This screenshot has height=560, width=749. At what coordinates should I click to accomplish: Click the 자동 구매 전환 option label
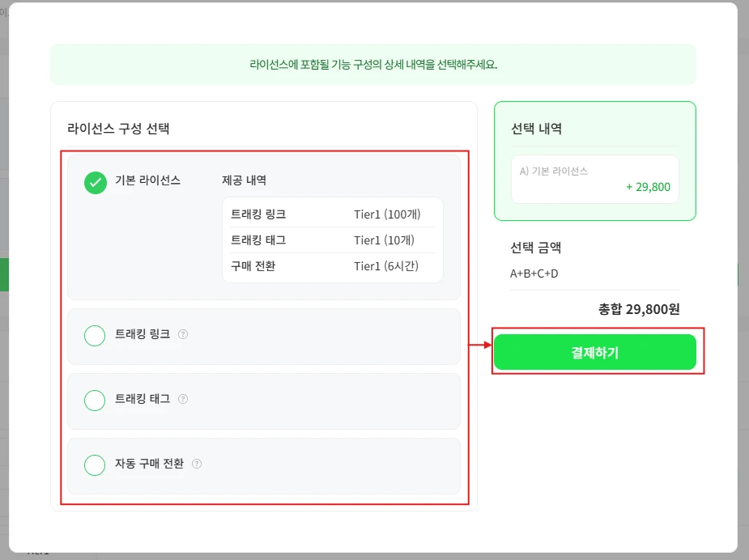pyautogui.click(x=150, y=464)
